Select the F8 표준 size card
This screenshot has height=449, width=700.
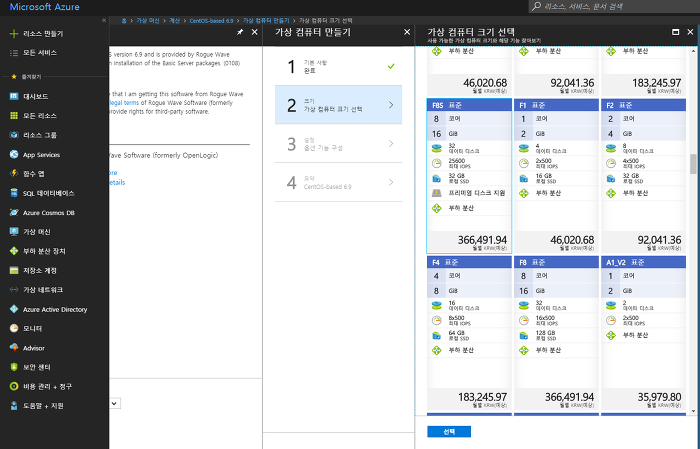(556, 333)
